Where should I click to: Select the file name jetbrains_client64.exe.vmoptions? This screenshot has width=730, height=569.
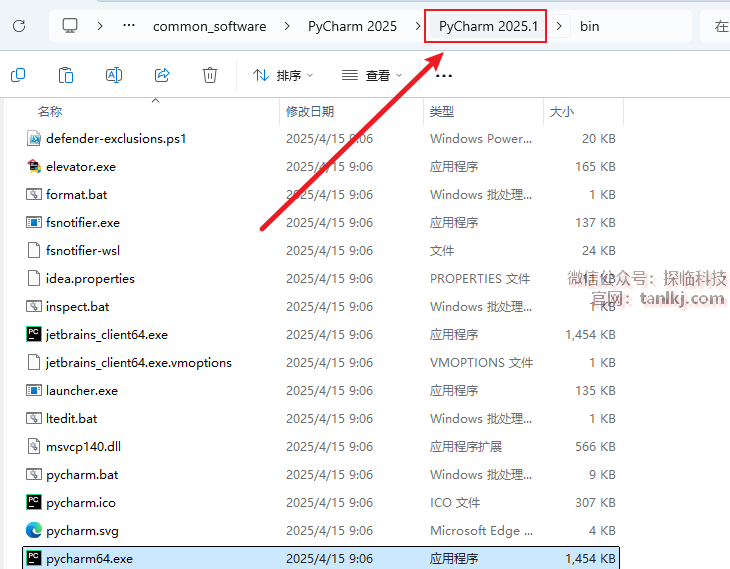click(139, 362)
